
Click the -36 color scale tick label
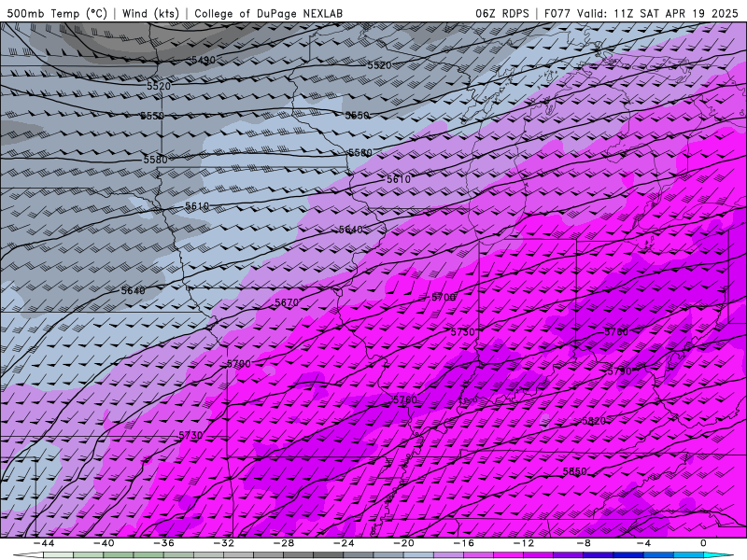click(x=163, y=543)
